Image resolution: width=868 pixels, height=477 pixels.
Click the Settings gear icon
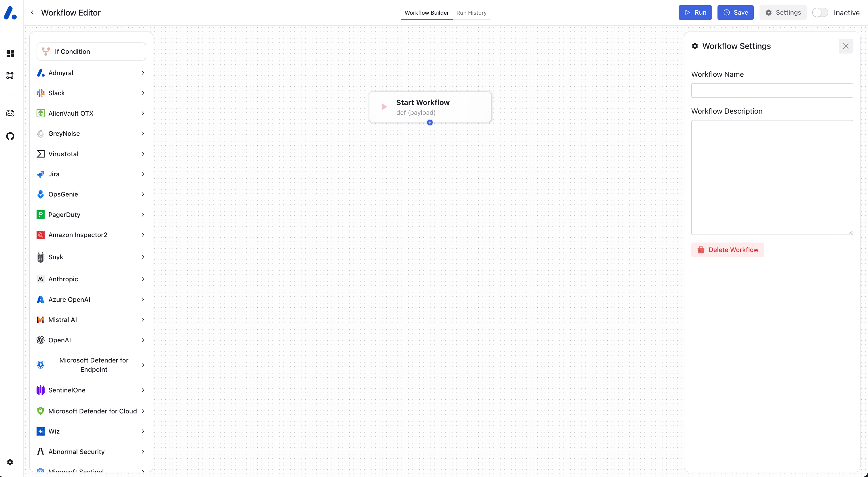[769, 12]
